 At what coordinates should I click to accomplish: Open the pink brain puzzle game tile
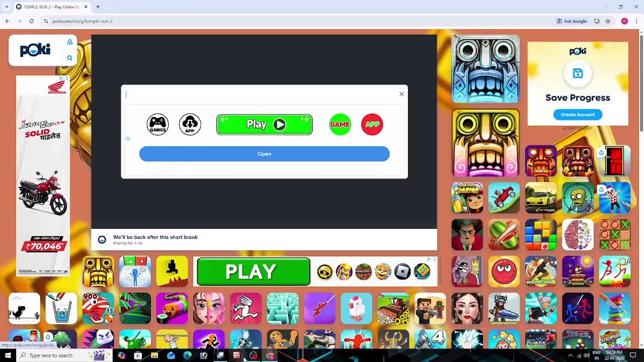point(578,234)
